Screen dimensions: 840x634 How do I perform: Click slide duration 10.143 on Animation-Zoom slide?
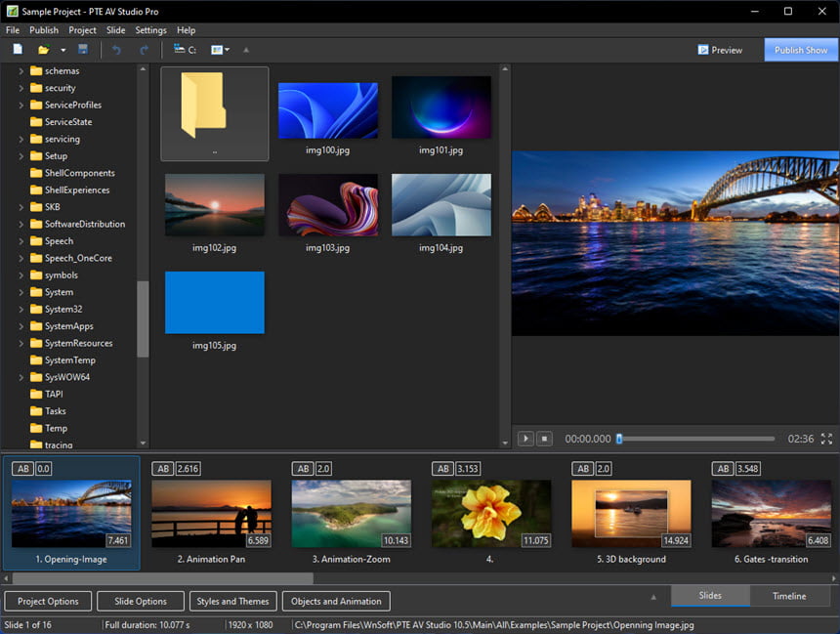[x=396, y=540]
